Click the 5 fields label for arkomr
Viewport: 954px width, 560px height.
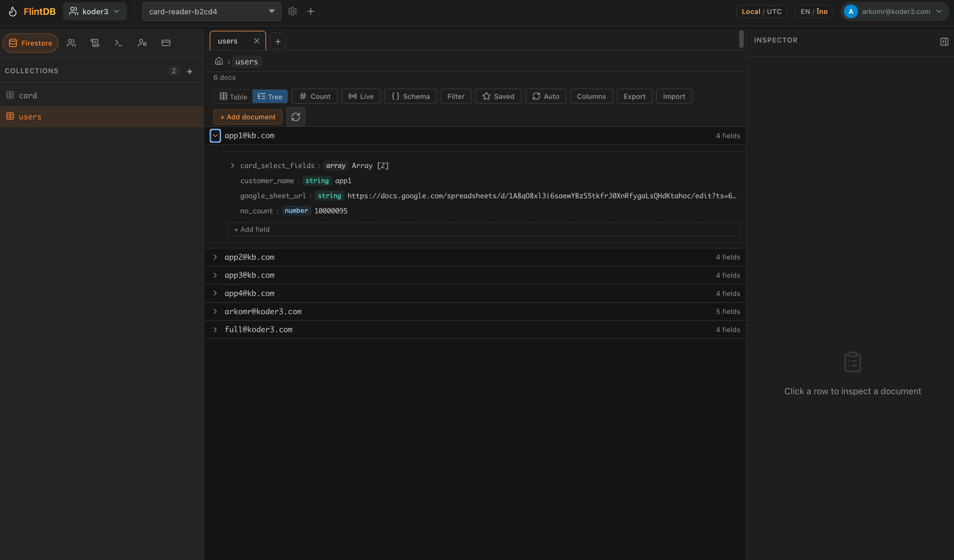tap(728, 312)
